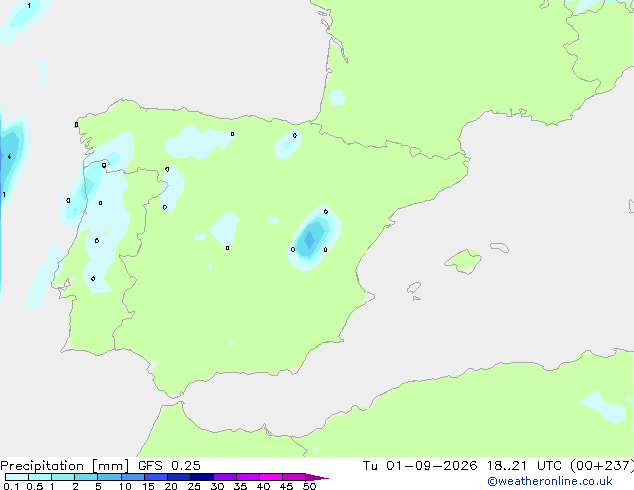634x490 pixels.
Task: Select the 20–25 mm legend swatch
Action: pos(179,477)
